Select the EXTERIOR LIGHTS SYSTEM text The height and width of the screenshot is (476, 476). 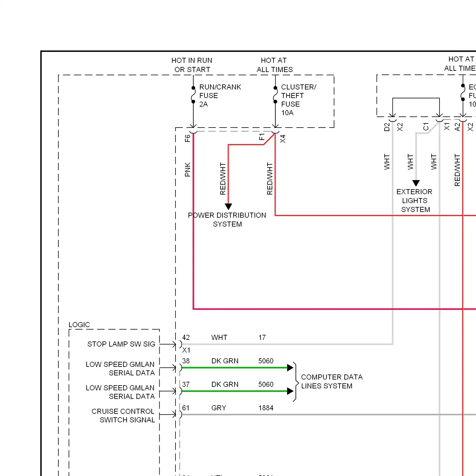pyautogui.click(x=414, y=201)
